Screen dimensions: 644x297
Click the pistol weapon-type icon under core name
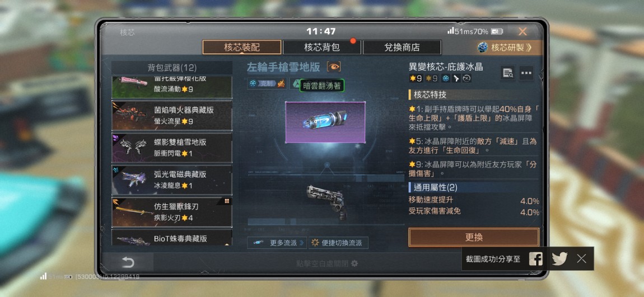[x=456, y=78]
